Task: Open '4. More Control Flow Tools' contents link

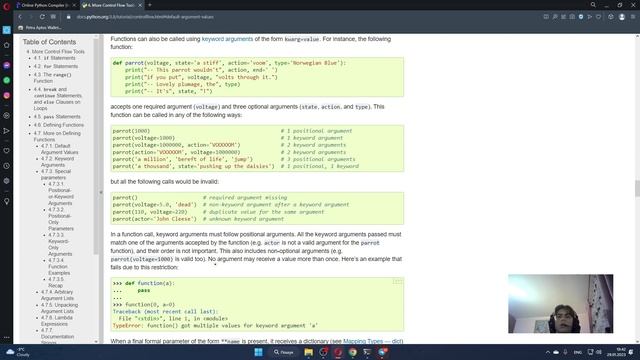Action: tap(56, 52)
